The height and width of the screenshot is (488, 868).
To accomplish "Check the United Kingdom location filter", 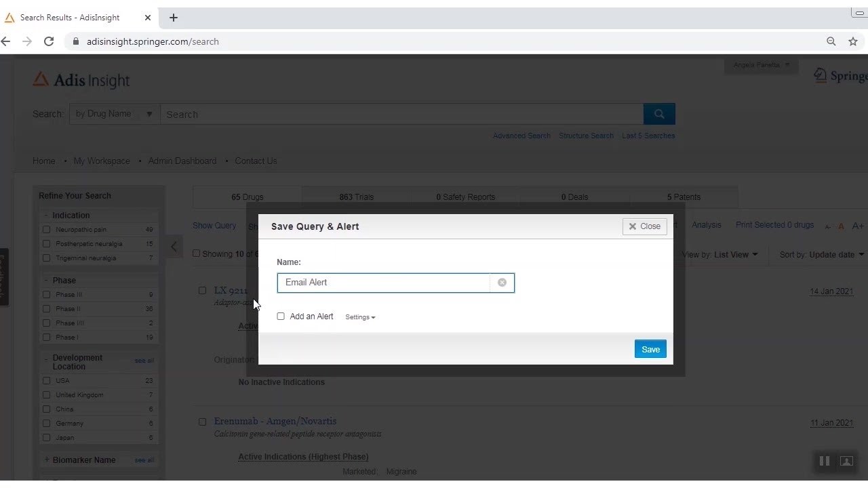I will coord(46,395).
